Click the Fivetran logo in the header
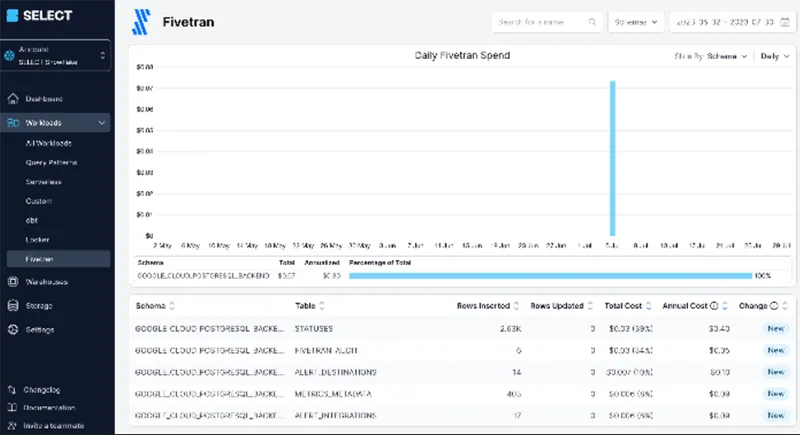800x435 pixels. 141,22
